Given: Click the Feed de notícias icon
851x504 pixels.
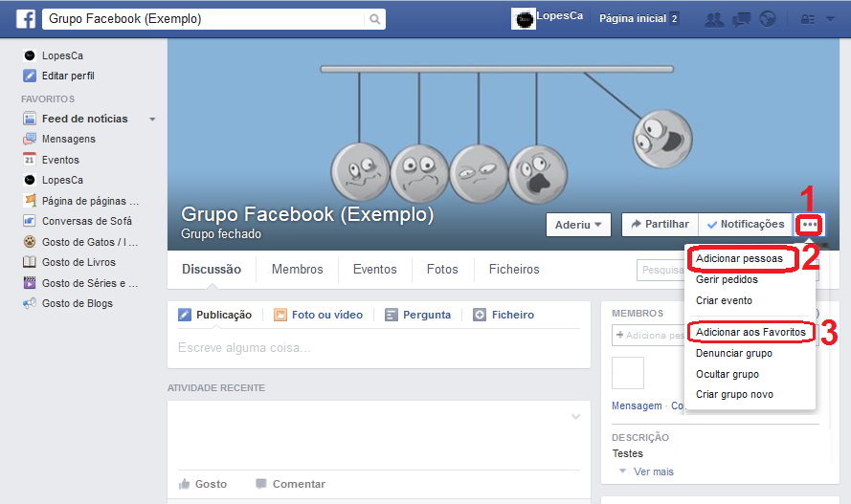Looking at the screenshot, I should click(30, 119).
